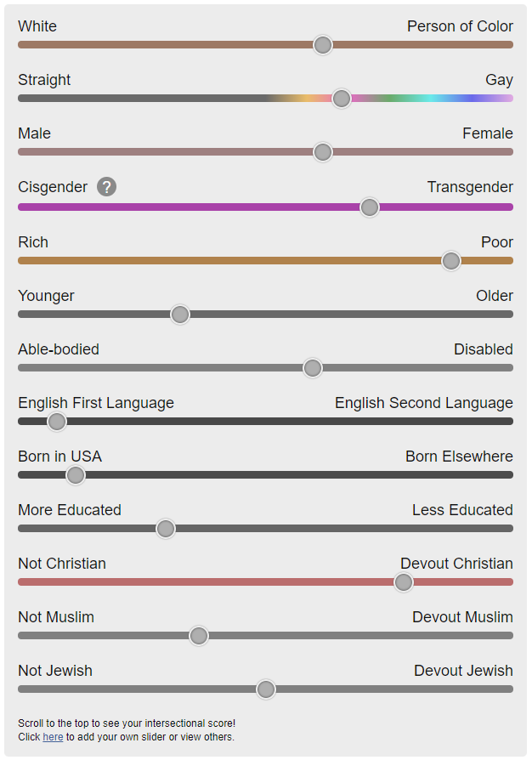The height and width of the screenshot is (760, 532).
Task: Click the Devout Christian slider handle
Action: [x=403, y=582]
